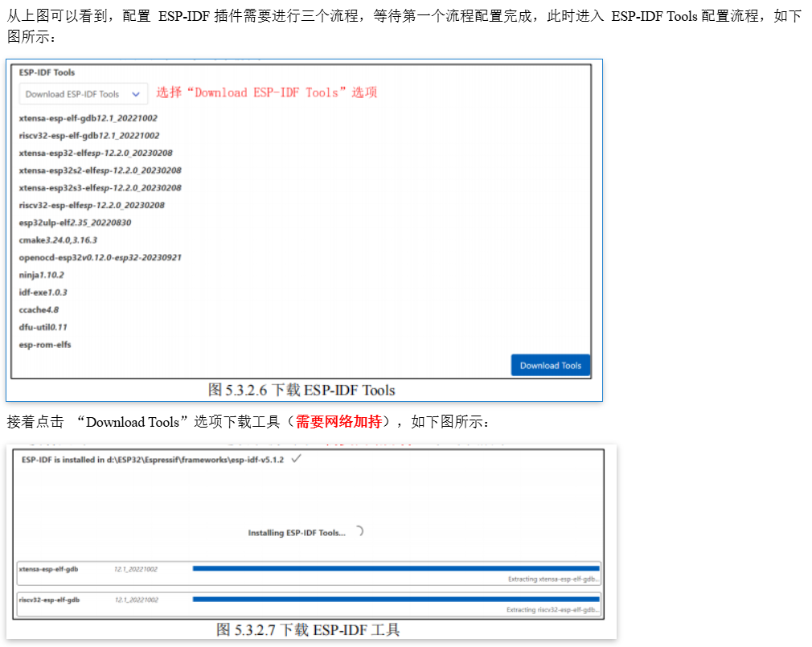Click figure caption 图 5.3.2.7
This screenshot has width=812, height=647.
point(308,630)
